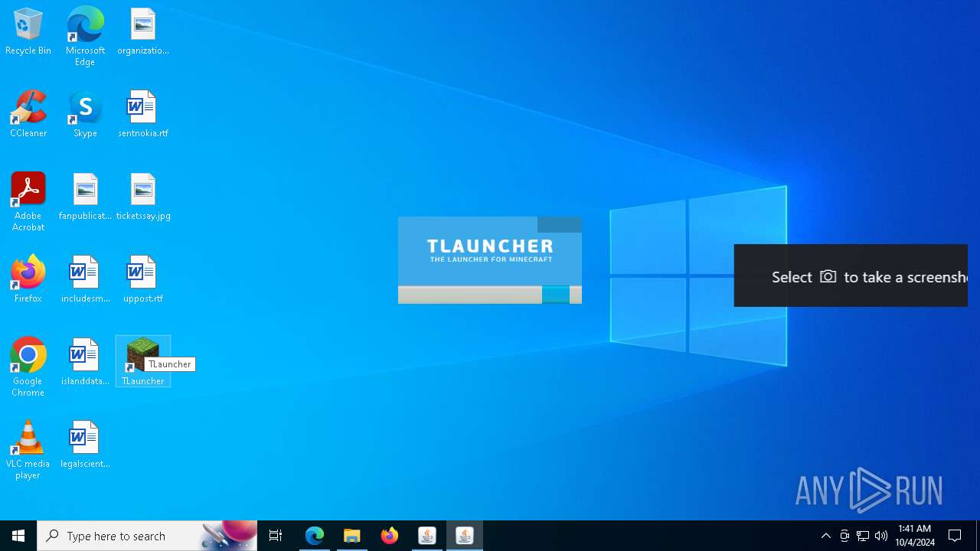This screenshot has height=551, width=980.
Task: Click the TLauncher tooltip label
Action: coord(170,364)
